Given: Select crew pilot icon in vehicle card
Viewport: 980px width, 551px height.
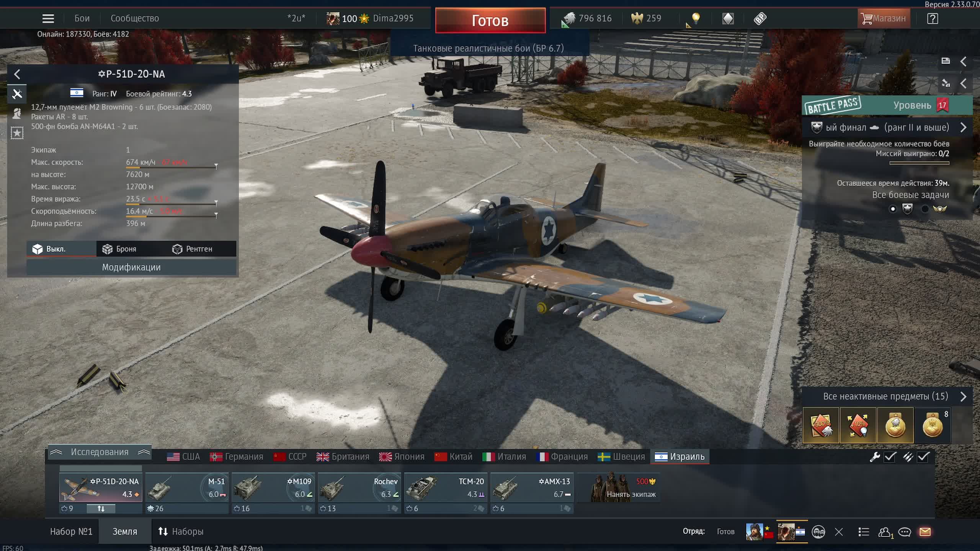Looking at the screenshot, I should [x=17, y=114].
